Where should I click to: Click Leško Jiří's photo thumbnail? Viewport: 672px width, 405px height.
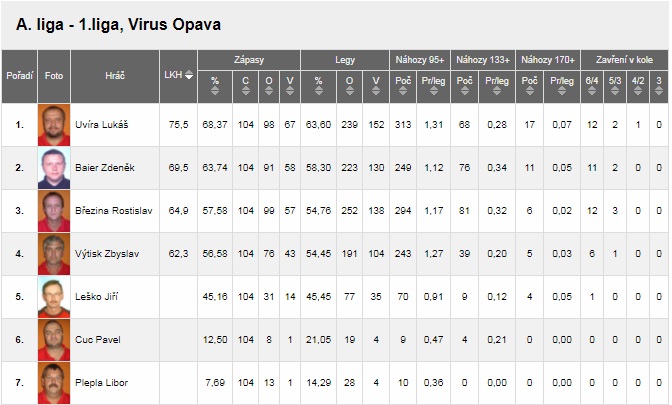(50, 297)
